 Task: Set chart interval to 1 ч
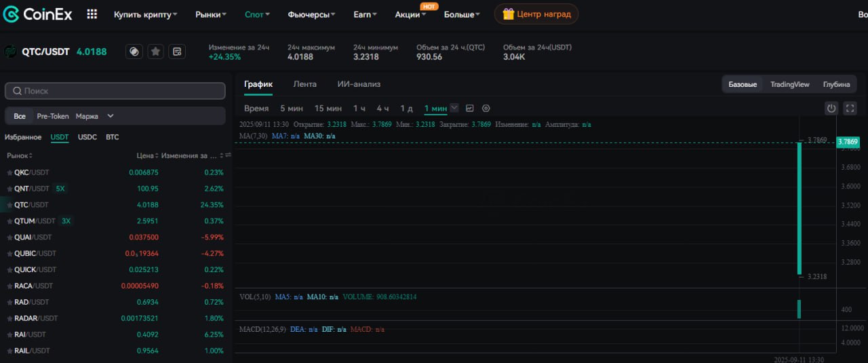pyautogui.click(x=359, y=109)
